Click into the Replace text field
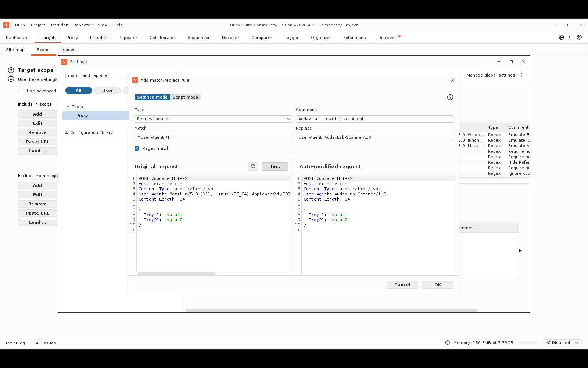The width and height of the screenshot is (588, 368). pyautogui.click(x=374, y=137)
